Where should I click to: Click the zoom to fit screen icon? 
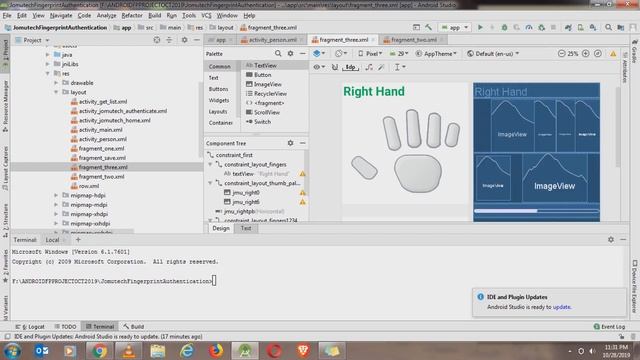[x=598, y=53]
